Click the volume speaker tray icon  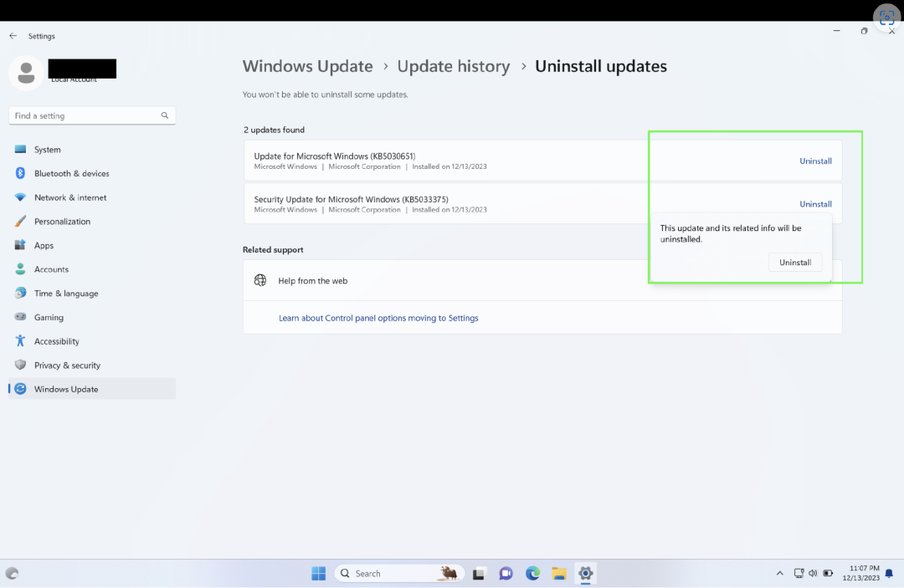[x=813, y=573]
